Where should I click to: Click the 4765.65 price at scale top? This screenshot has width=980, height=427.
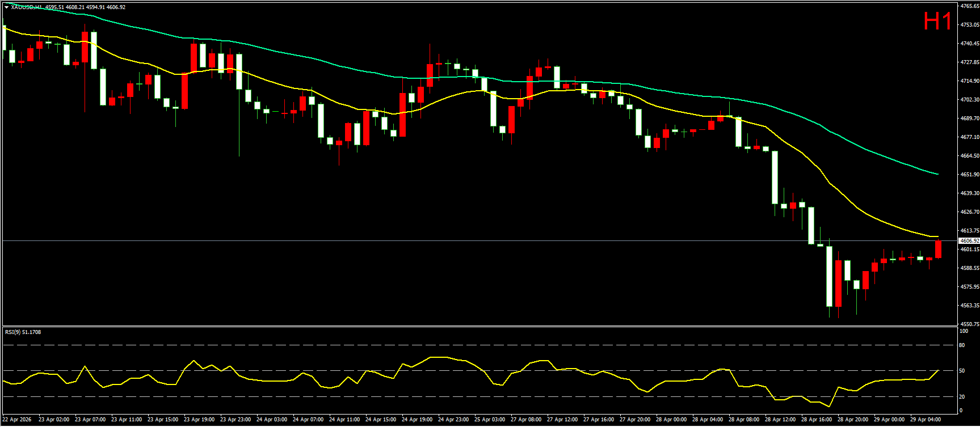click(x=969, y=6)
